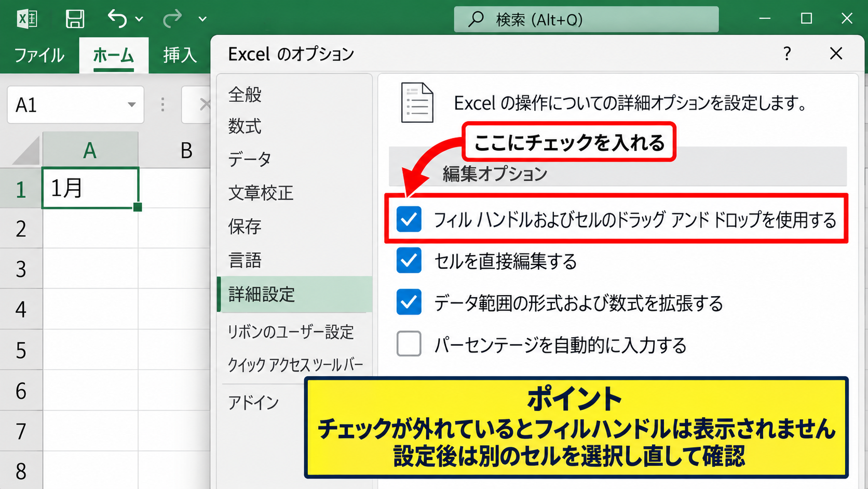Select row 1 header

coord(21,189)
